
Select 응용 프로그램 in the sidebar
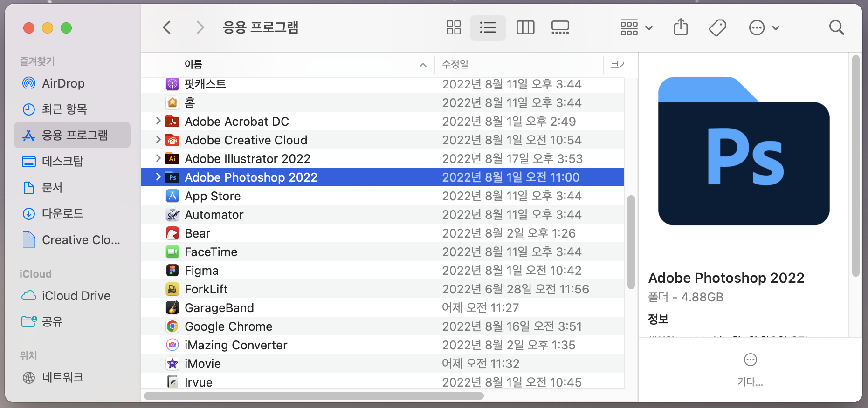72,135
